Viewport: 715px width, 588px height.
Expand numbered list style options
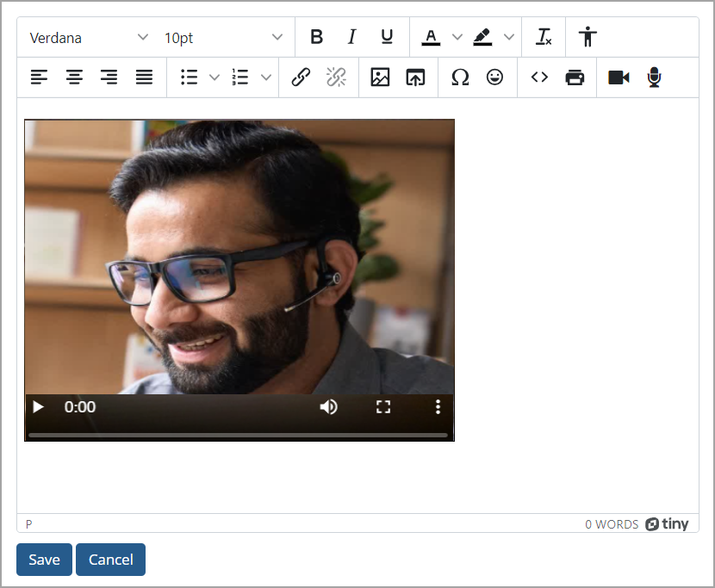(266, 77)
